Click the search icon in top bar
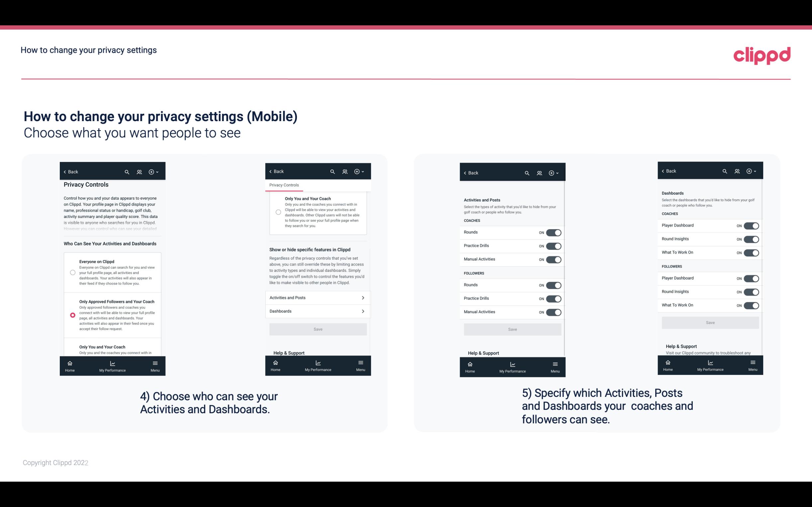The width and height of the screenshot is (812, 507). (x=127, y=172)
